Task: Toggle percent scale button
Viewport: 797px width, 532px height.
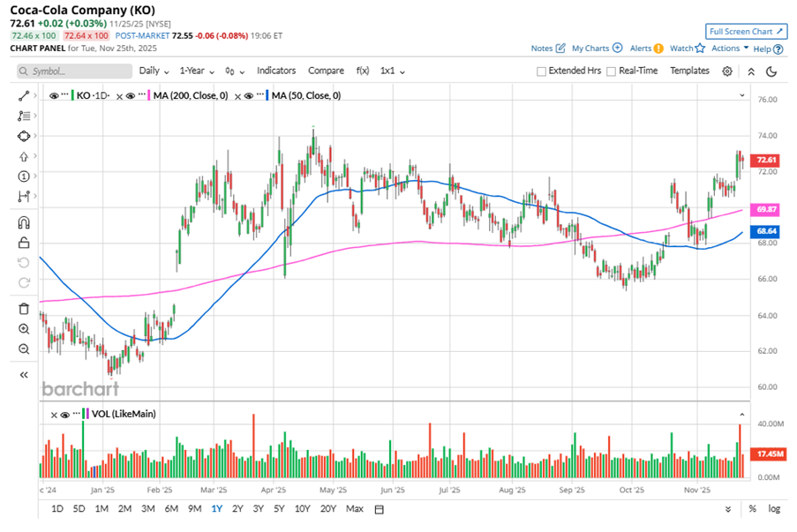Action: pyautogui.click(x=752, y=509)
